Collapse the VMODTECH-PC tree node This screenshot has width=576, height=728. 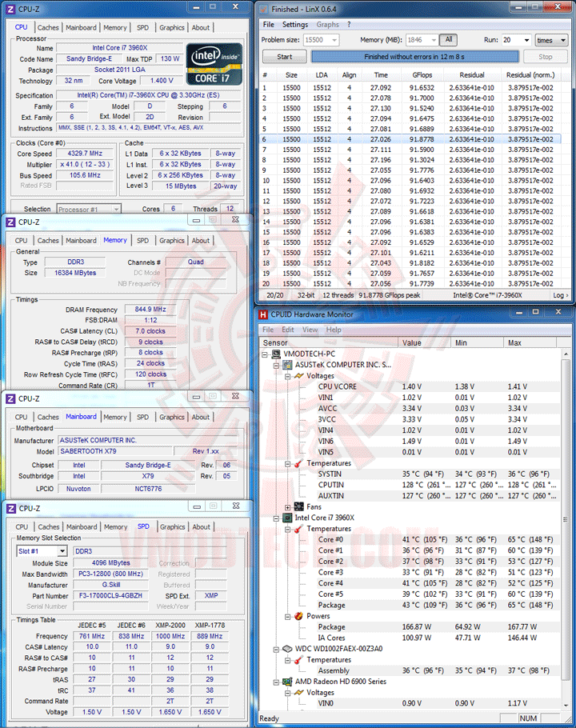265,354
